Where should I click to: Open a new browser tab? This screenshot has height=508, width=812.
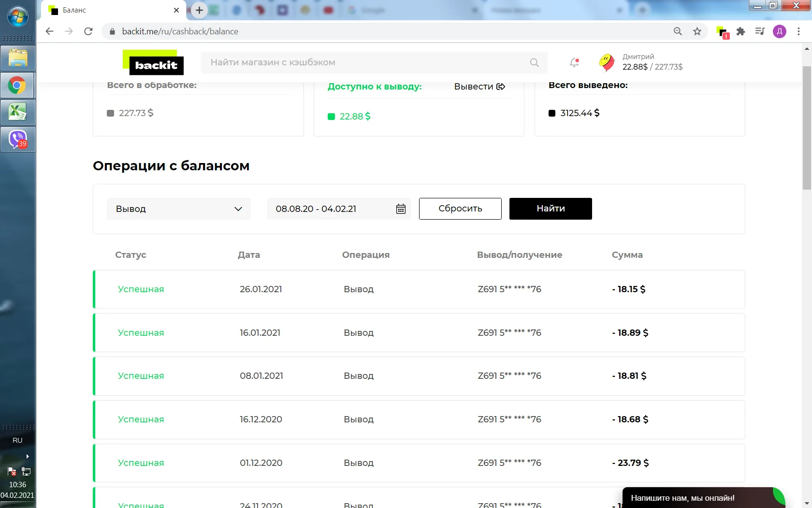[x=199, y=10]
